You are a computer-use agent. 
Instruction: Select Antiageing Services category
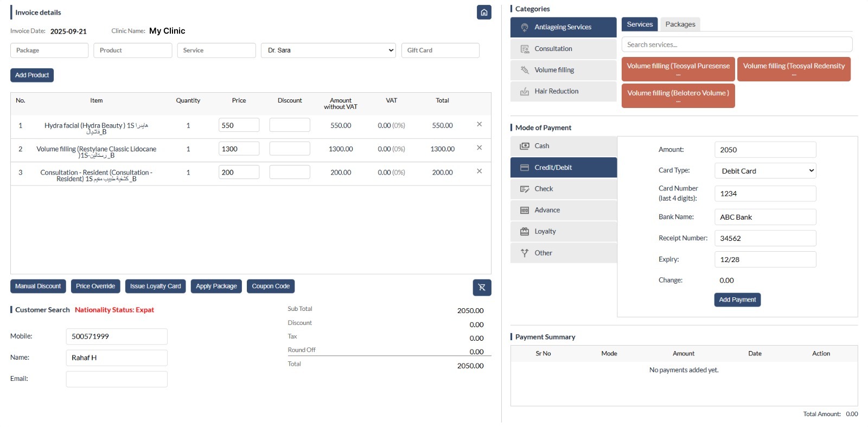(564, 27)
